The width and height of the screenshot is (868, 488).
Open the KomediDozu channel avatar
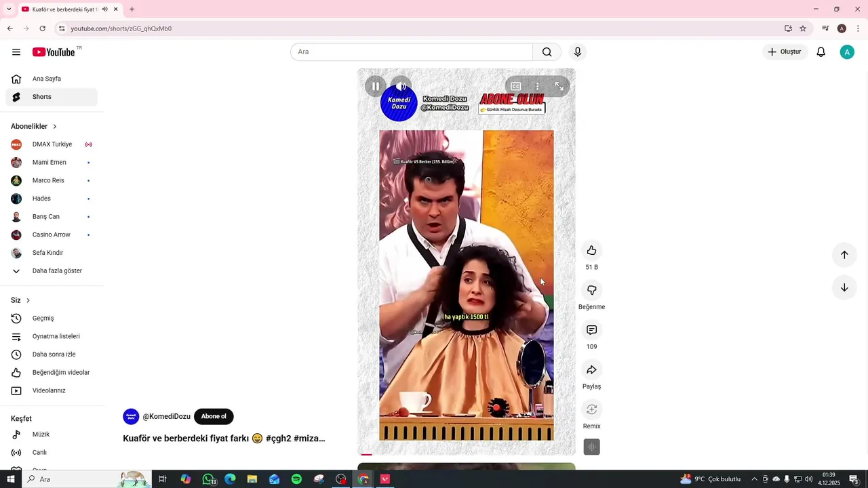coord(131,417)
